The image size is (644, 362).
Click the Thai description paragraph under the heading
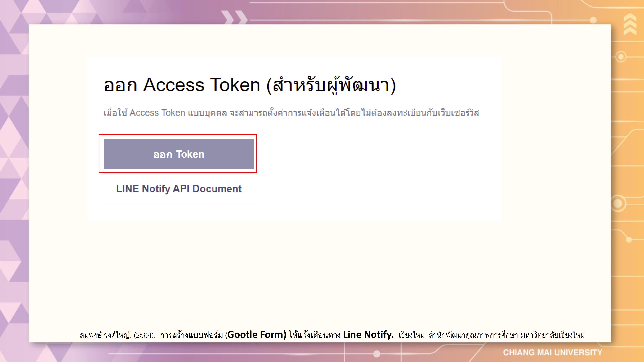pyautogui.click(x=291, y=113)
